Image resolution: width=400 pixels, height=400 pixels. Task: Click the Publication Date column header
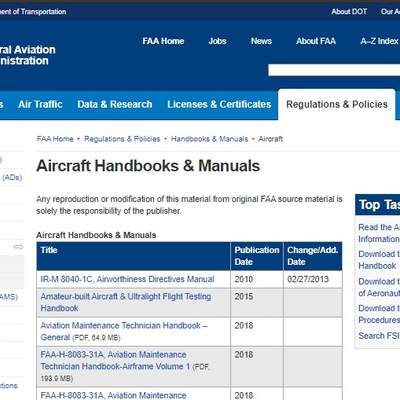tap(257, 256)
